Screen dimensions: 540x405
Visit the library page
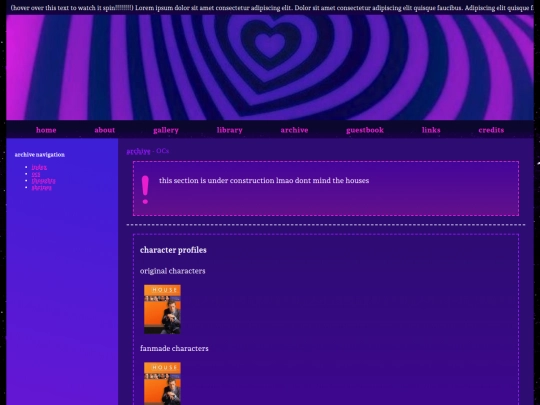coord(230,130)
